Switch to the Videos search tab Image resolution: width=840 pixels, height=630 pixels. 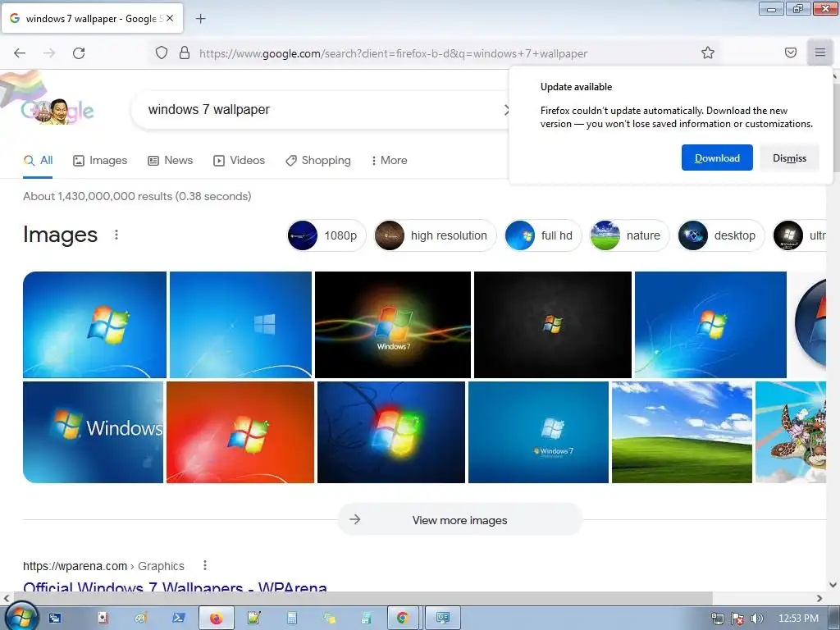tap(239, 160)
